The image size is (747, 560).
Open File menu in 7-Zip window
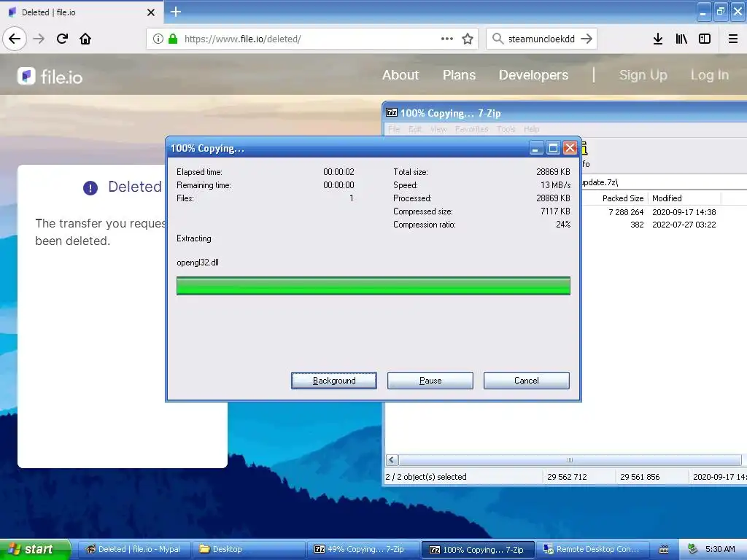tap(393, 129)
